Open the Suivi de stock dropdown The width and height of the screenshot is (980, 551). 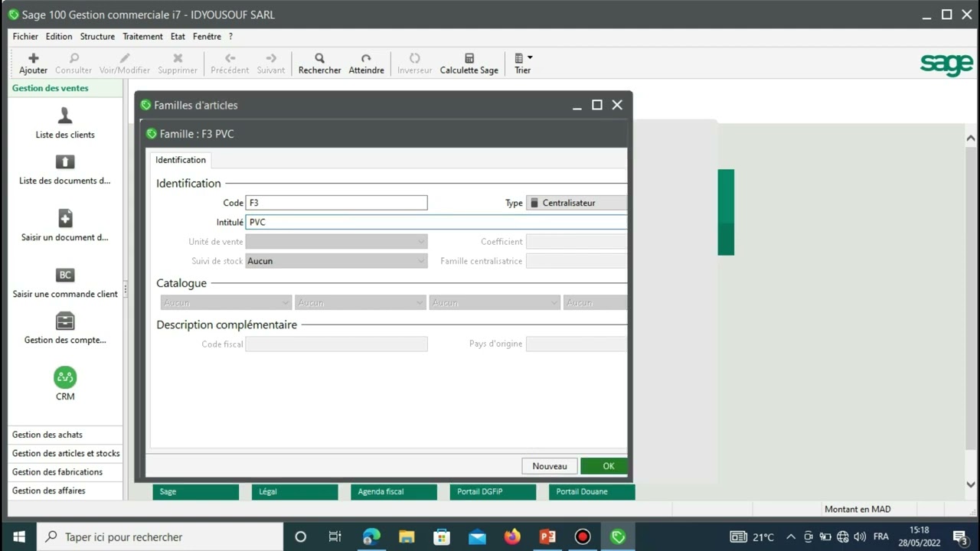point(336,261)
